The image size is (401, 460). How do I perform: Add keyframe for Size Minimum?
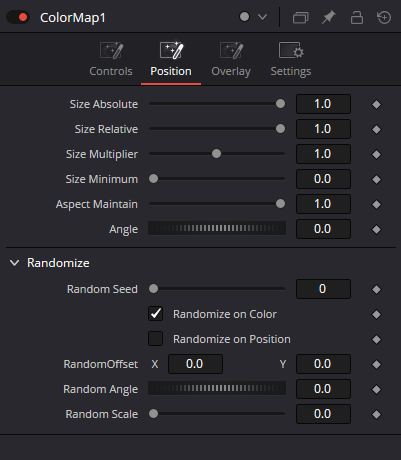pos(376,179)
